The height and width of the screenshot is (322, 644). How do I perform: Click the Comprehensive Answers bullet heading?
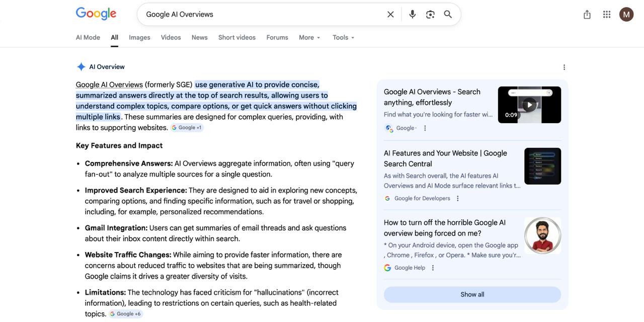pyautogui.click(x=129, y=164)
